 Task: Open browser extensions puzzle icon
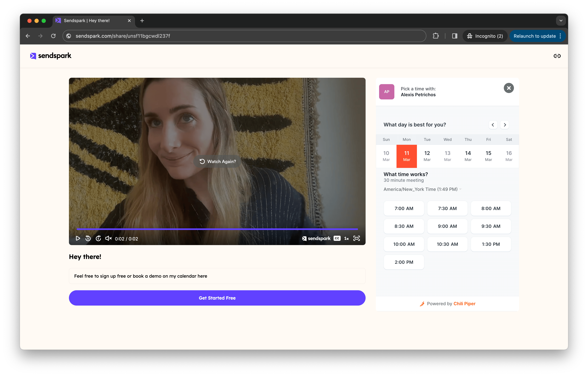tap(436, 36)
